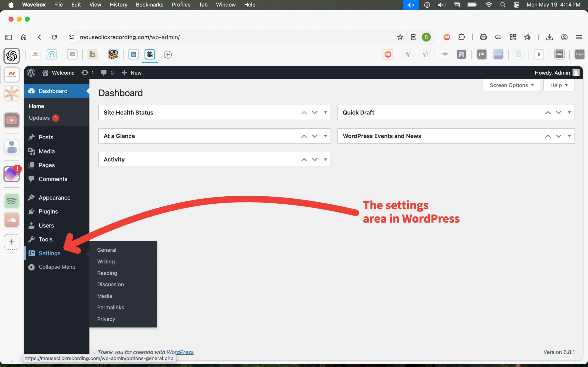The image size is (588, 367).
Task: Bookmark this page with the star icon
Action: 400,37
